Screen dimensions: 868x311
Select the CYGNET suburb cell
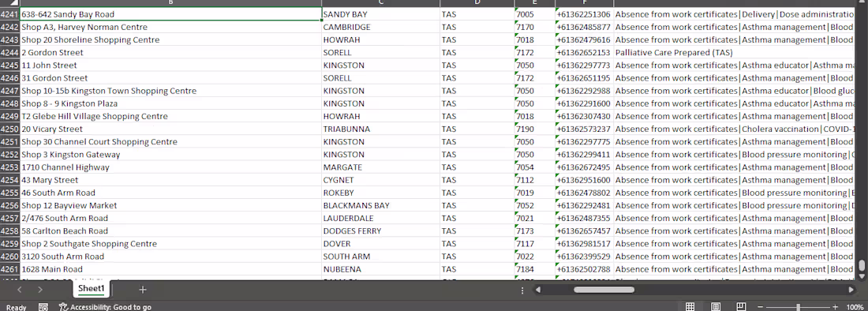381,180
